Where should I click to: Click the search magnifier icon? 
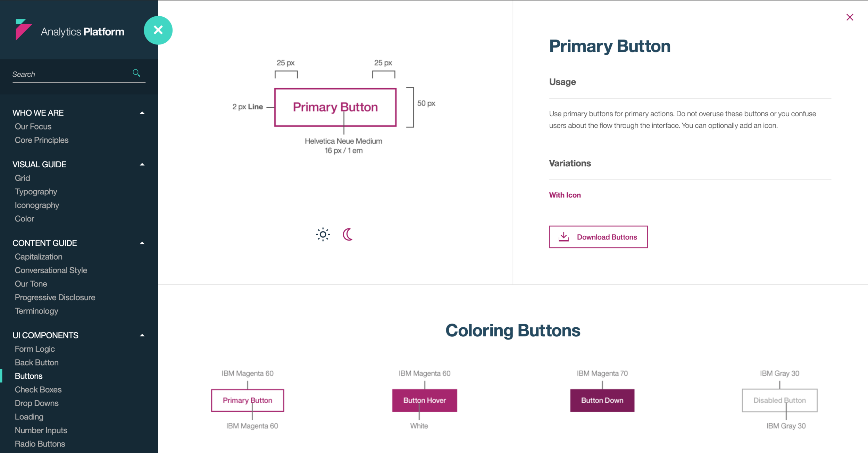click(137, 73)
